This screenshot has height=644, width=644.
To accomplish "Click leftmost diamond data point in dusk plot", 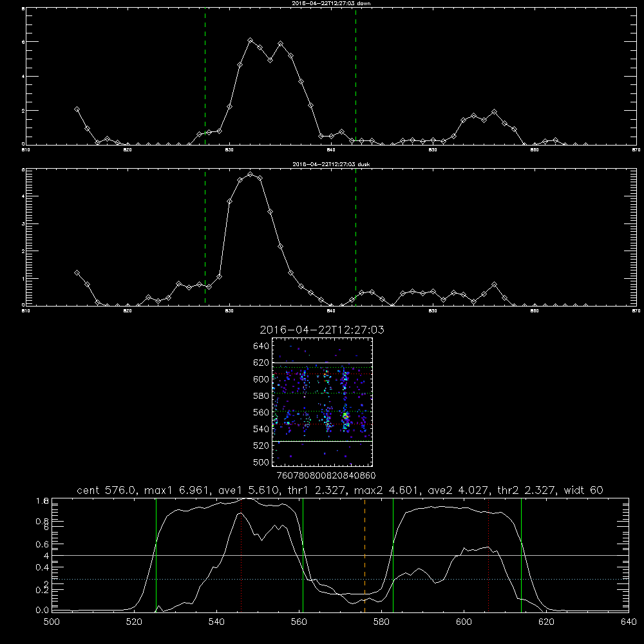I will (77, 272).
